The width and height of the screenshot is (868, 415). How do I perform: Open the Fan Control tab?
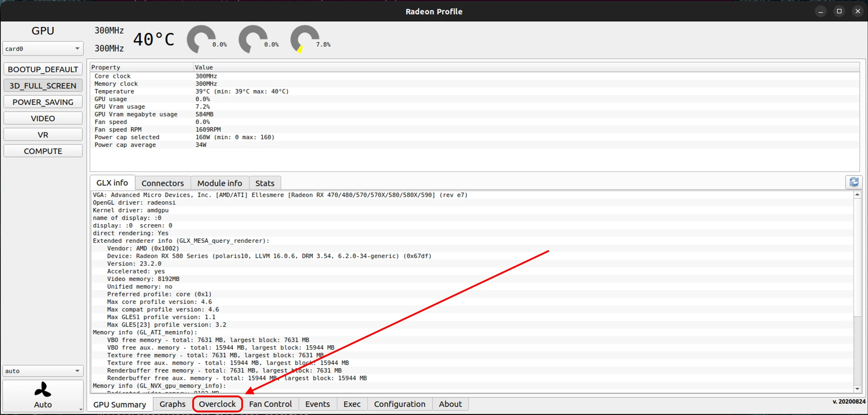click(270, 404)
